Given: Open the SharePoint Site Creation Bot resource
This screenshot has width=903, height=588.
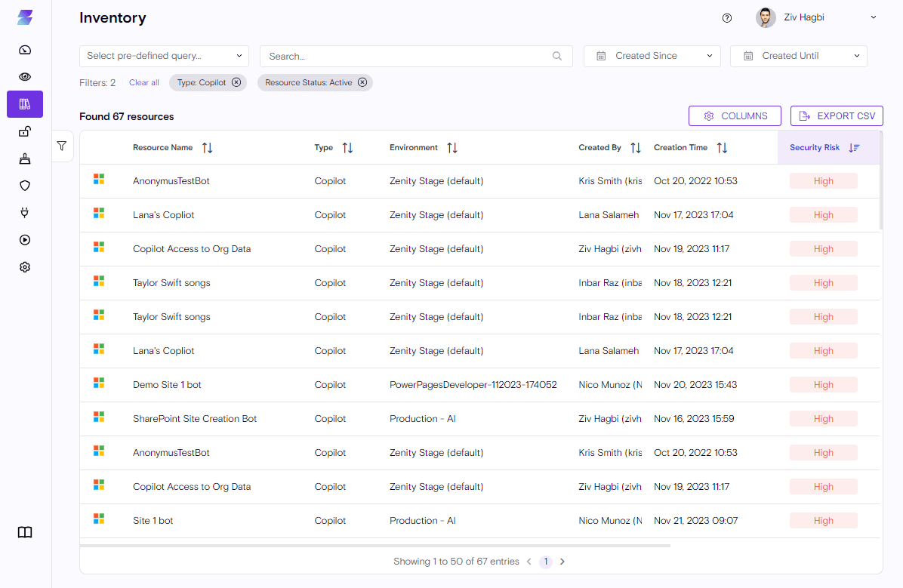Looking at the screenshot, I should click(x=195, y=419).
